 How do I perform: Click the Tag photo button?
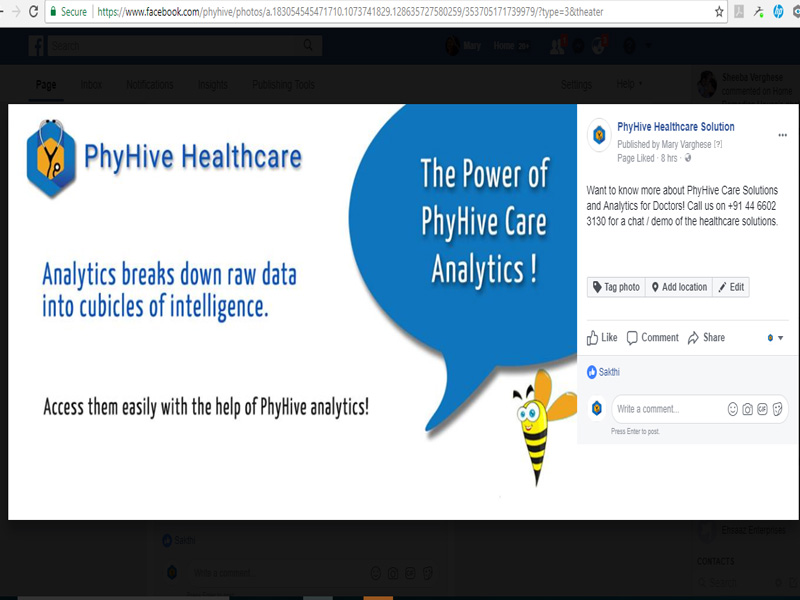(x=616, y=287)
